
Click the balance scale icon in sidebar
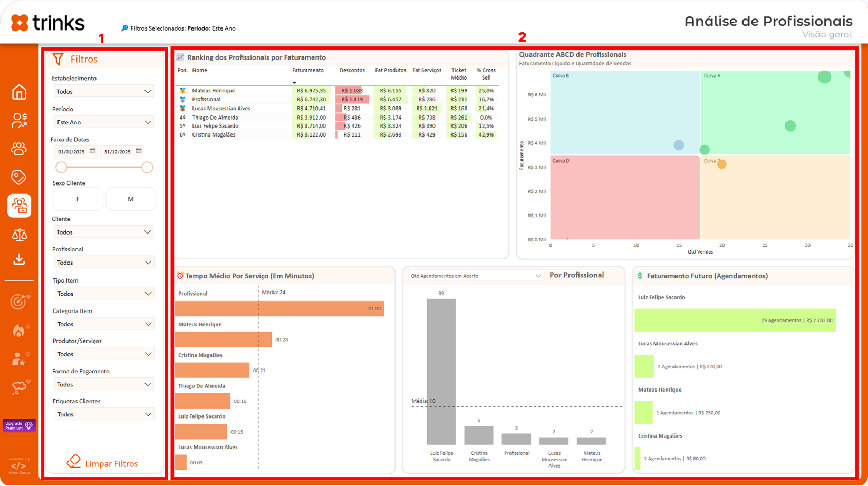(x=19, y=235)
